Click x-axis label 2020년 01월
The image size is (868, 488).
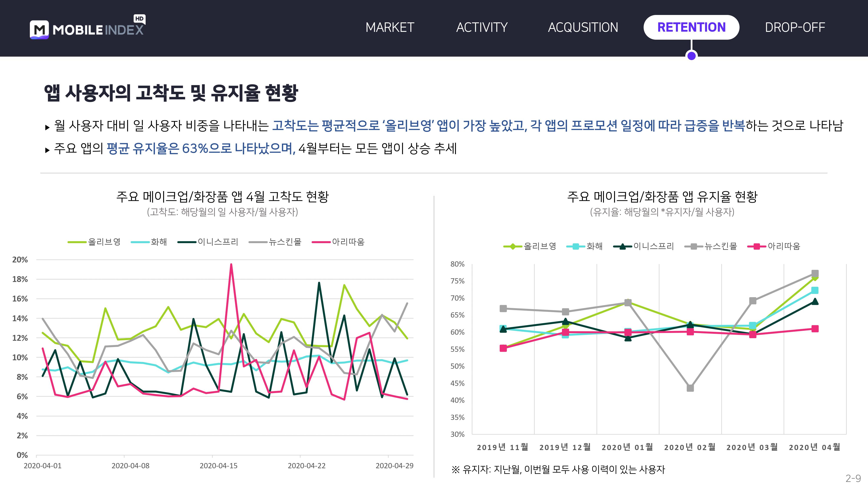(x=627, y=447)
